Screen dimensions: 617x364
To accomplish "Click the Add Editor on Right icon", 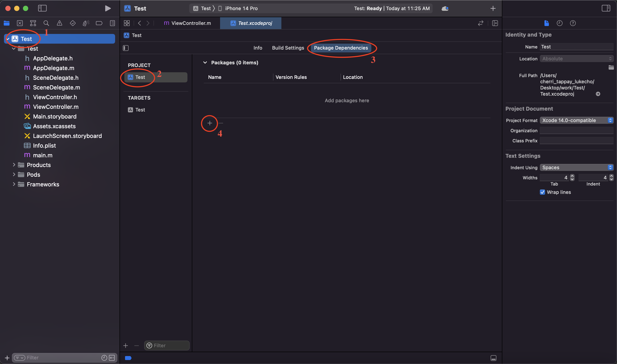I will coord(495,23).
